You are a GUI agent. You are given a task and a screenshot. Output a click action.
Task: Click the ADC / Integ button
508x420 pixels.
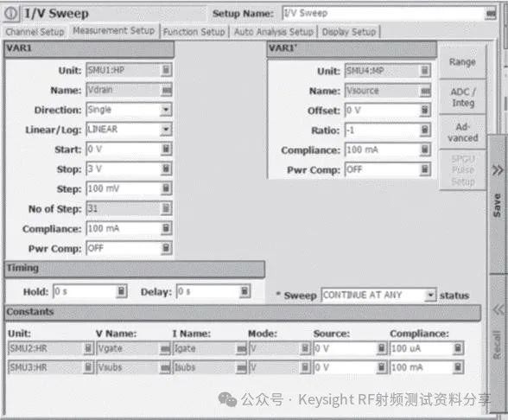pyautogui.click(x=463, y=97)
